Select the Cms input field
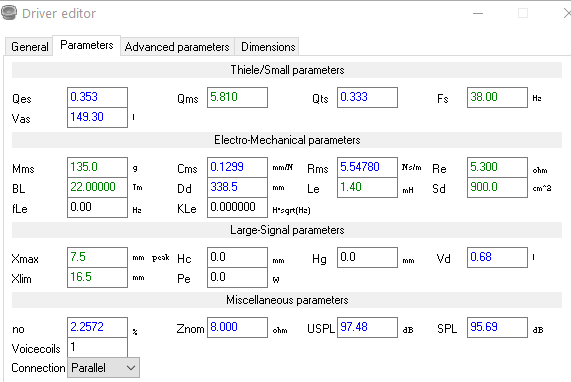This screenshot has height=382, width=571. [x=237, y=167]
